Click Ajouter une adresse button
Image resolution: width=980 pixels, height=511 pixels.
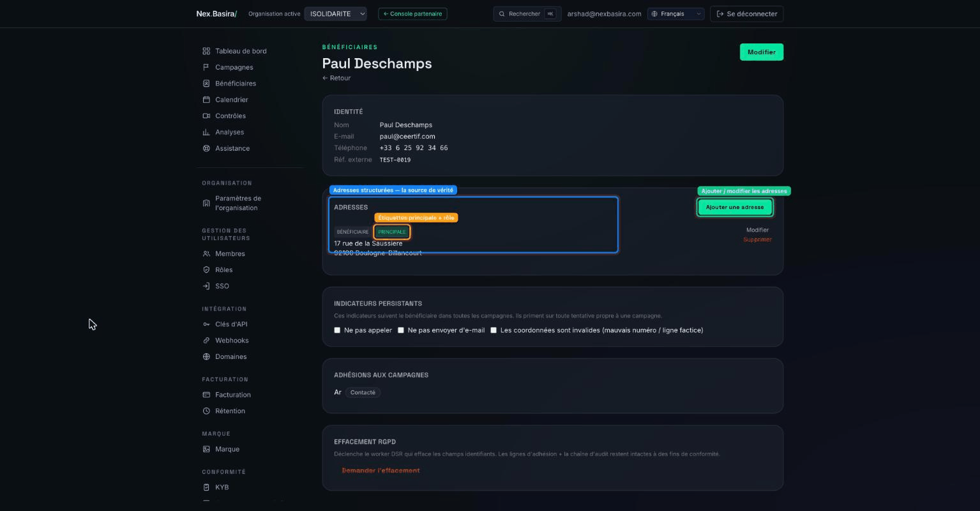pyautogui.click(x=735, y=207)
